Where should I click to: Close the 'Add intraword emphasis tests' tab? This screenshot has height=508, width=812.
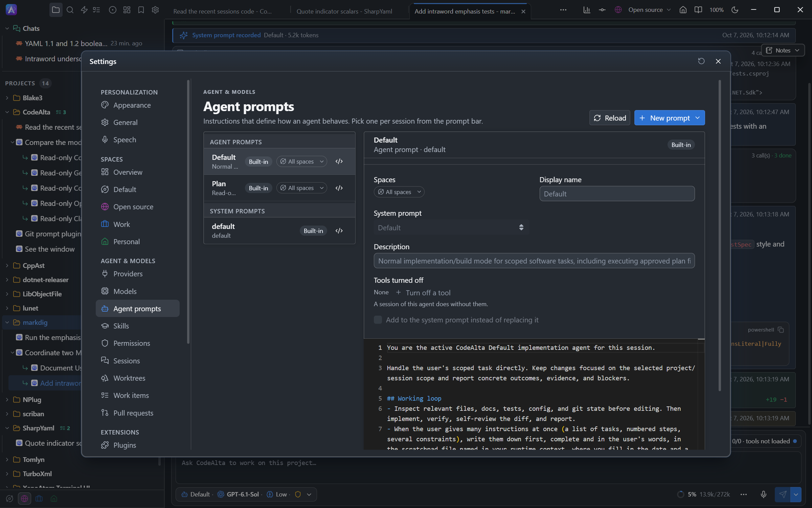coord(523,12)
